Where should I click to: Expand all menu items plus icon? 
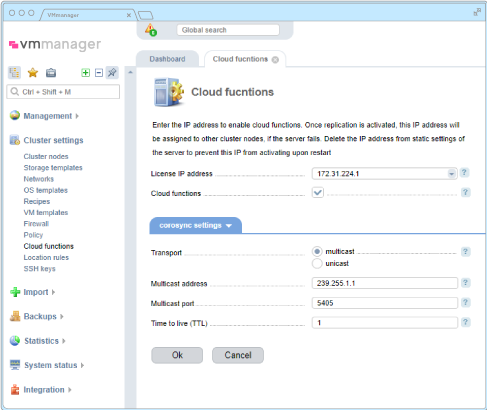click(x=86, y=72)
